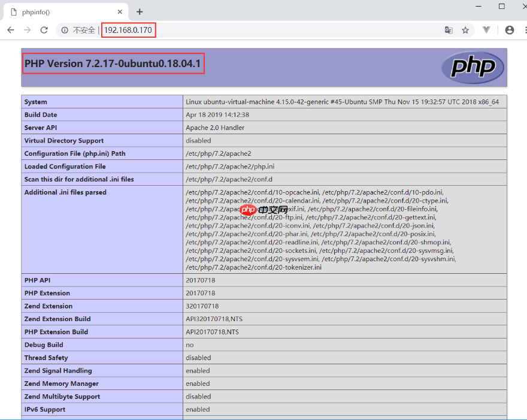Viewport: 527px width, 420px height.
Task: Click the 'Server API' label
Action: click(41, 128)
